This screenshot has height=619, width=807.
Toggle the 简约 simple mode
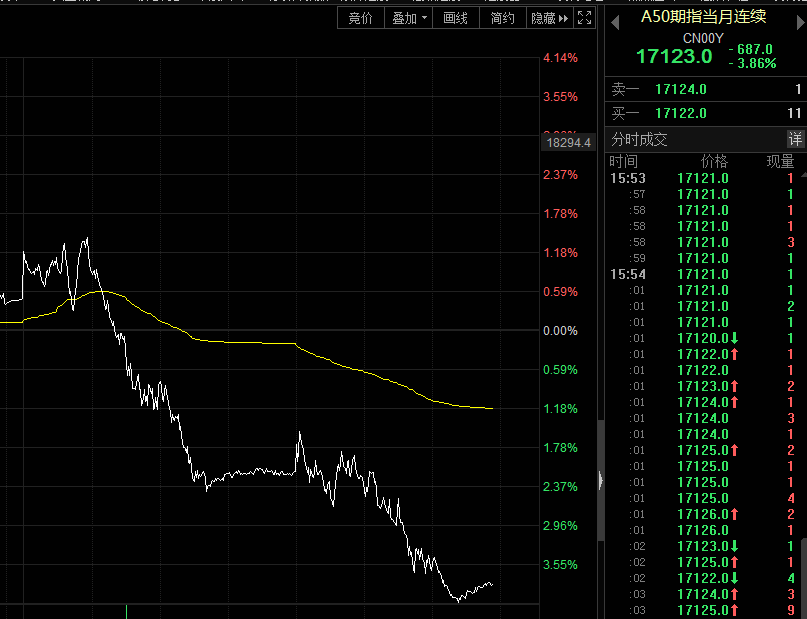coord(502,18)
